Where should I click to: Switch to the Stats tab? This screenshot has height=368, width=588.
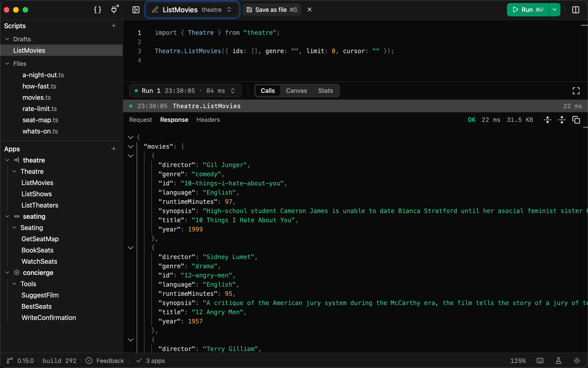[325, 91]
